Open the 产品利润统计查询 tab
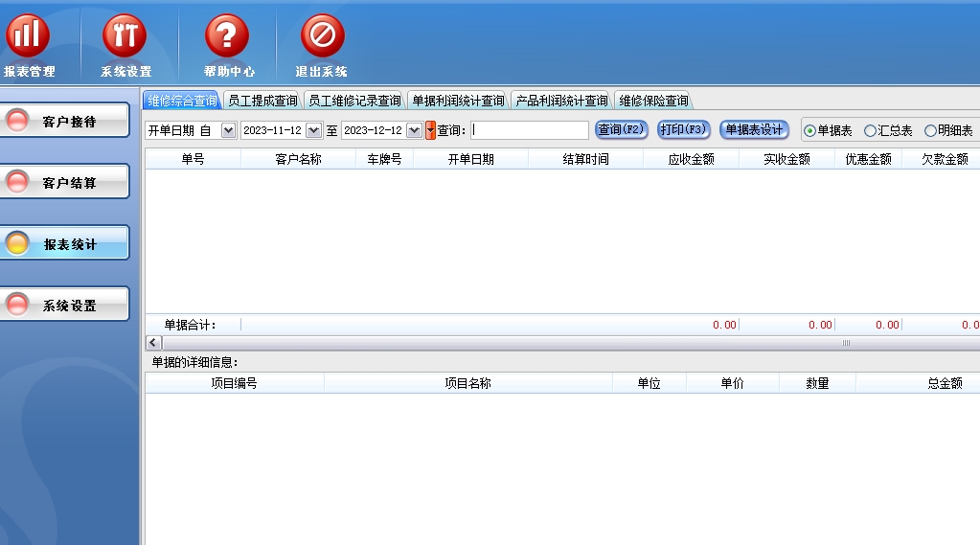The image size is (980, 545). point(561,101)
